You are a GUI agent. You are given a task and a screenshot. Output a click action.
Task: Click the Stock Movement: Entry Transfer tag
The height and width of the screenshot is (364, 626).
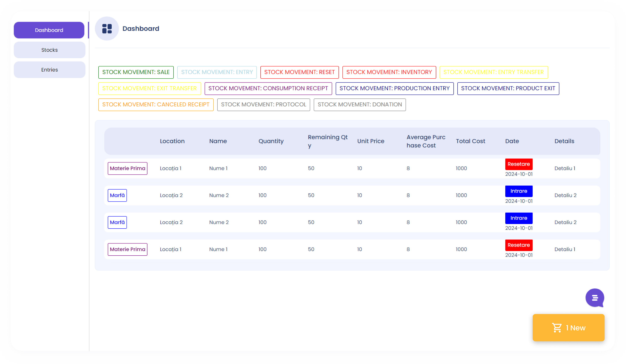click(x=493, y=72)
